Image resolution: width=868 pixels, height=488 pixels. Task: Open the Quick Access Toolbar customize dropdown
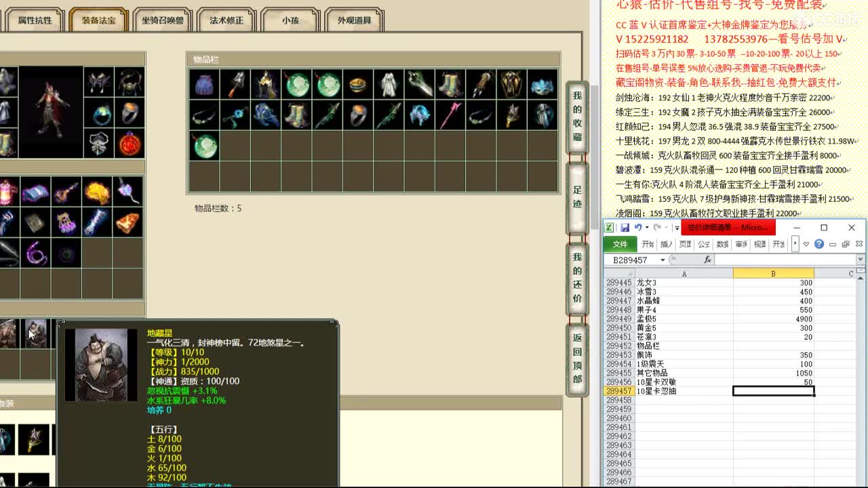pos(677,228)
